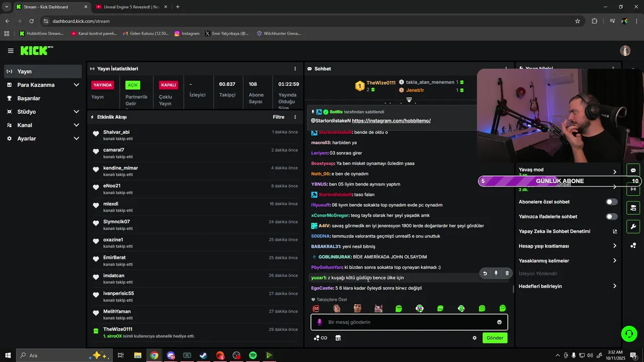
Task: Open the wrench tools sidebar button
Action: (x=633, y=226)
